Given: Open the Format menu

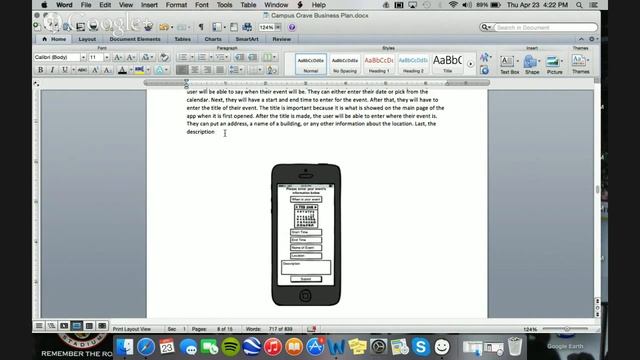Looking at the screenshot, I should coord(176,5).
